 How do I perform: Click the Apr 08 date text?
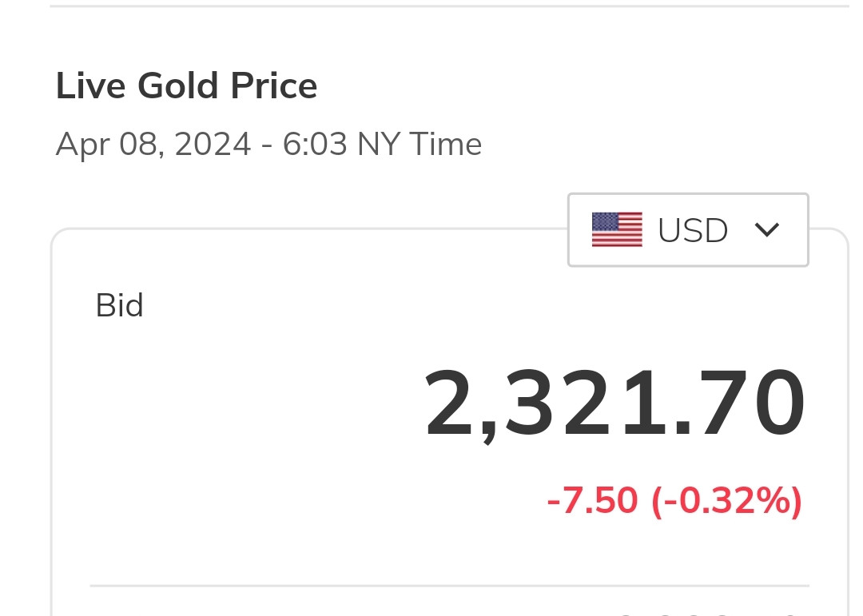click(107, 145)
